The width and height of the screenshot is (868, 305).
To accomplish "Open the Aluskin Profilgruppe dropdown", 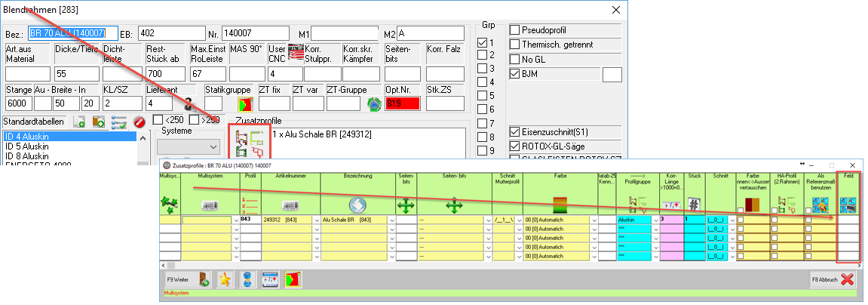I will (x=655, y=220).
